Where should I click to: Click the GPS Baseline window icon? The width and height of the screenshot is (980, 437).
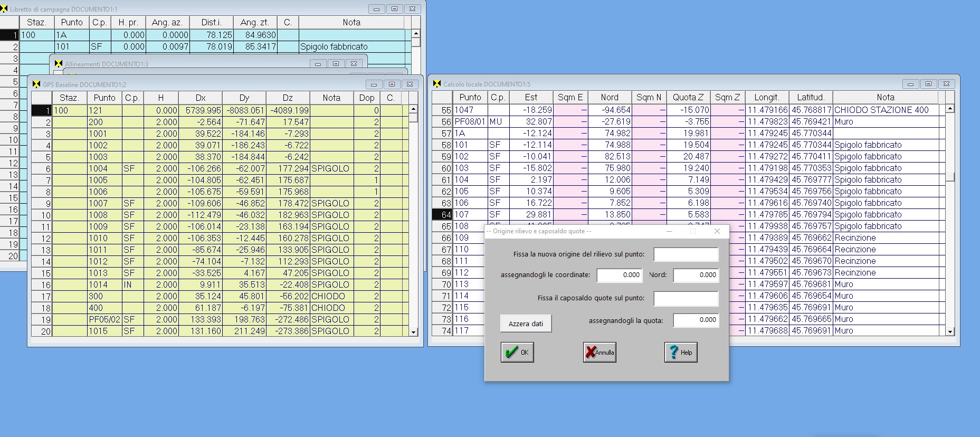click(36, 84)
